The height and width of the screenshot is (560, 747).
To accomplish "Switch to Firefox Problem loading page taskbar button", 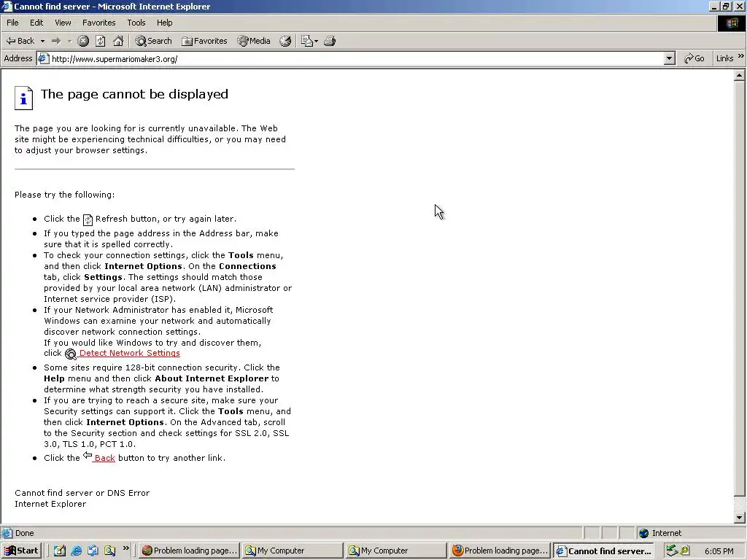I will 499,551.
